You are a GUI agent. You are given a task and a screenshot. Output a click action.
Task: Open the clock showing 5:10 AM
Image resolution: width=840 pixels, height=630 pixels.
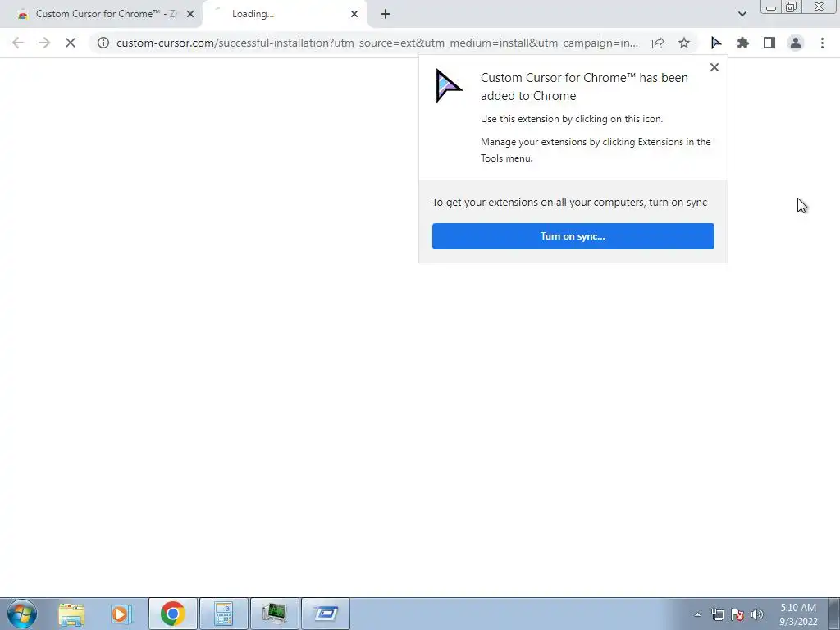click(798, 614)
